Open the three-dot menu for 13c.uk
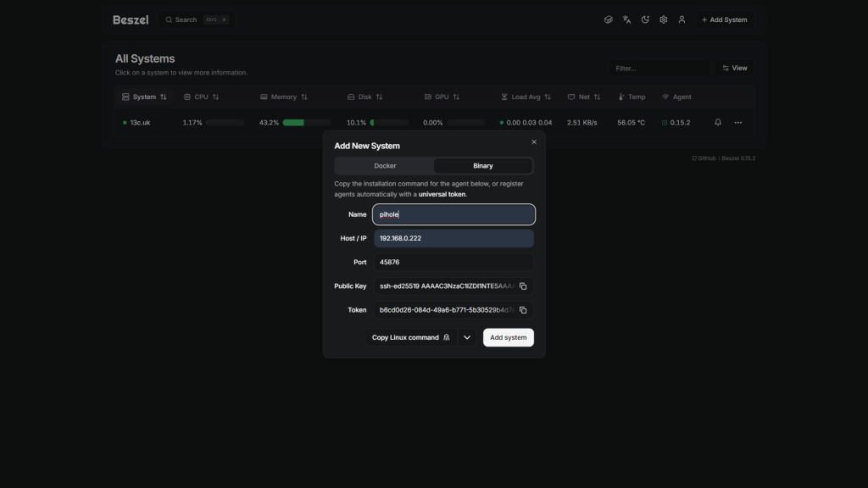This screenshot has height=488, width=868. 737,123
